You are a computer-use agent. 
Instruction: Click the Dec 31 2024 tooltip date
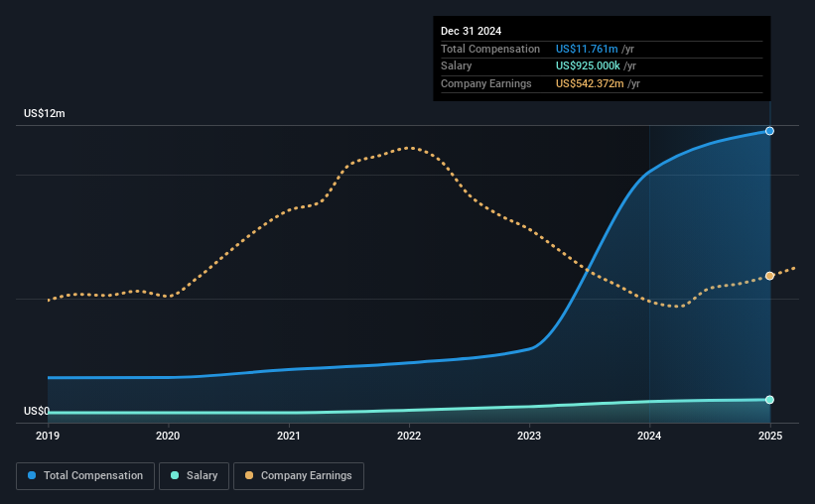[x=471, y=31]
